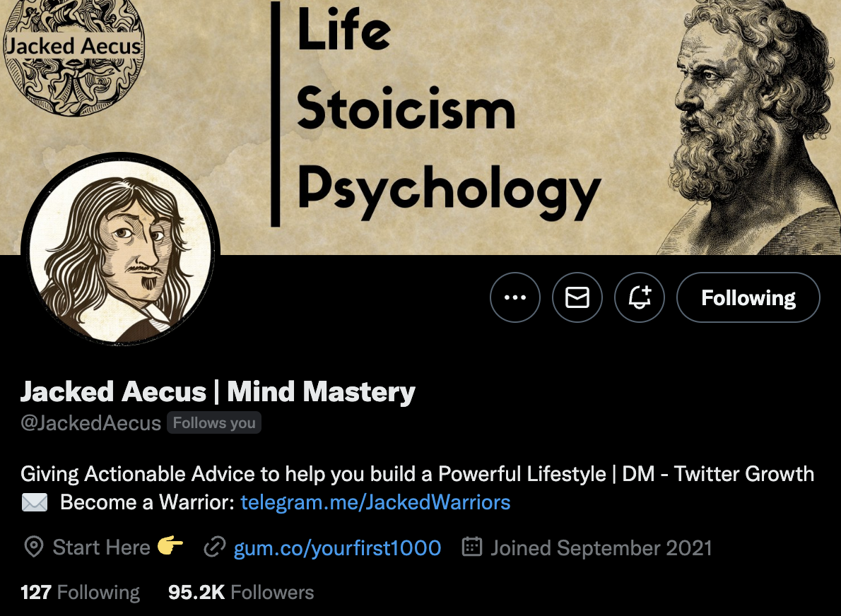This screenshot has height=616, width=841.
Task: Click the Jacked Aecus | Mind Mastery name
Action: [218, 391]
